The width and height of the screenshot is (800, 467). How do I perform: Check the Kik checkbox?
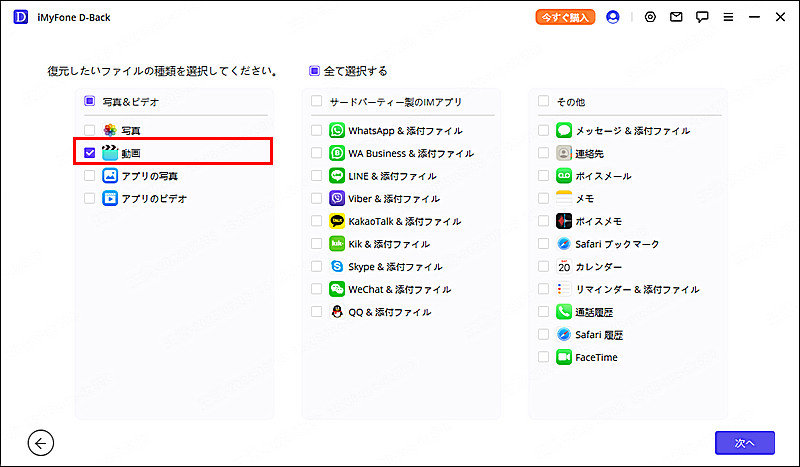tap(316, 243)
